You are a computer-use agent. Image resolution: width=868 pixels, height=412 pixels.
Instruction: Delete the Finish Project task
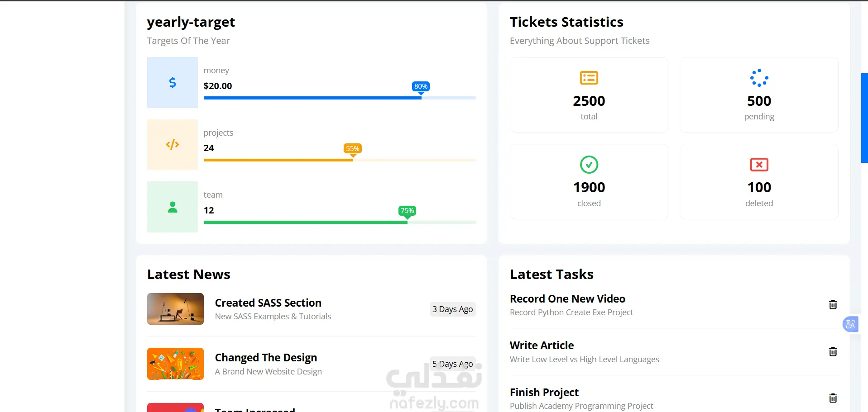[x=833, y=398]
